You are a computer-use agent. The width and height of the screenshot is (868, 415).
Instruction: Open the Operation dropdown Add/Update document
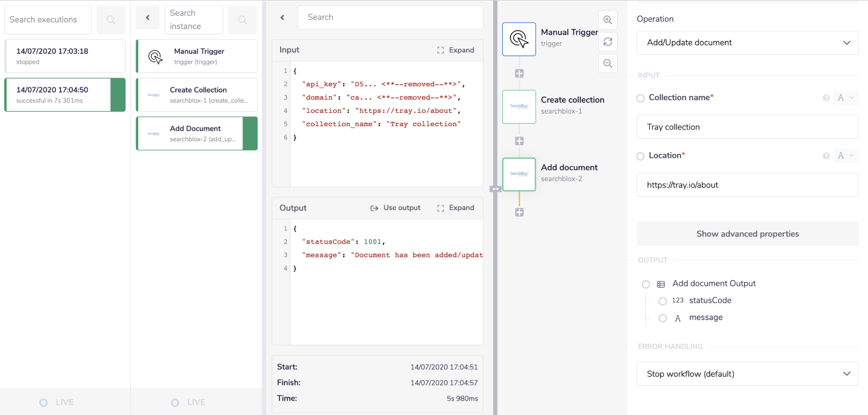[x=747, y=43]
